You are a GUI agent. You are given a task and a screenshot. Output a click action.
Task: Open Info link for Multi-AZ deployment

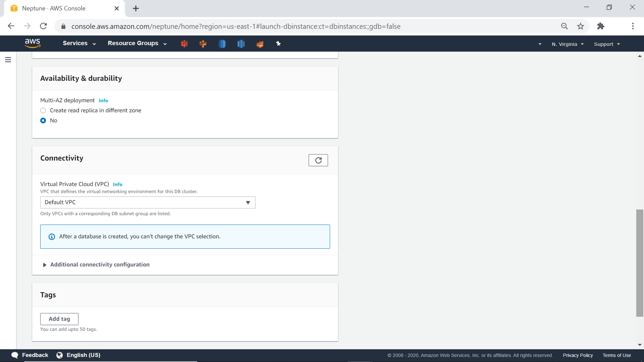[103, 101]
